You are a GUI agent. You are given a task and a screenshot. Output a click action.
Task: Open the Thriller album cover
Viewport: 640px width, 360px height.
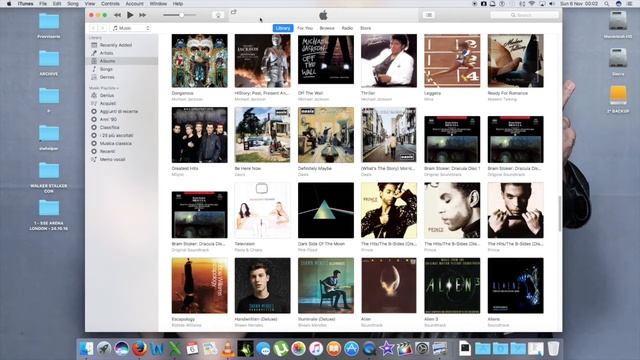tap(389, 61)
